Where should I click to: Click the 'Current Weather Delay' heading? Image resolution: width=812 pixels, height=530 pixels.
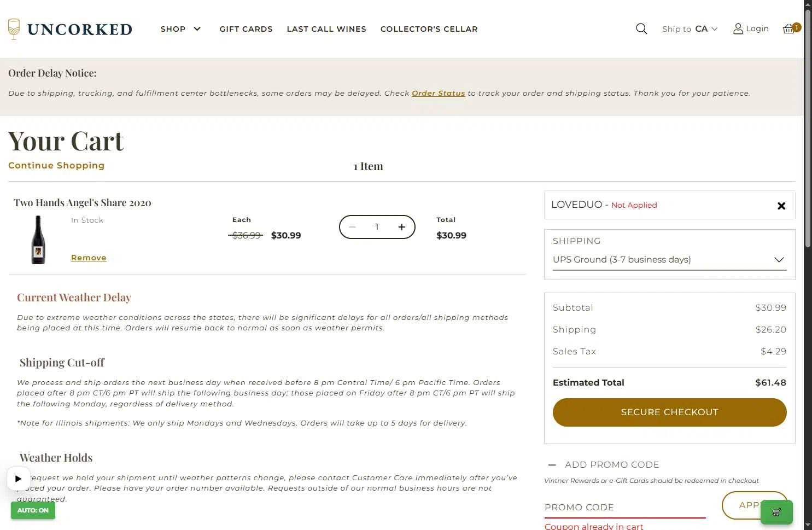74,298
